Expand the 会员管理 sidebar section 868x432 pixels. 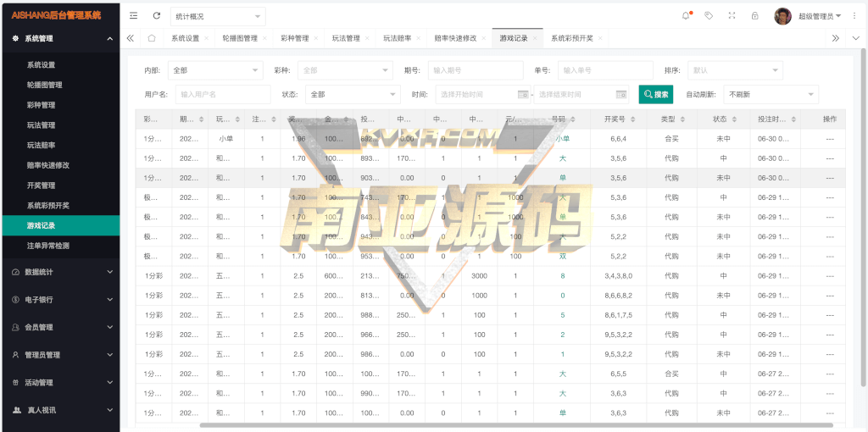coord(60,327)
